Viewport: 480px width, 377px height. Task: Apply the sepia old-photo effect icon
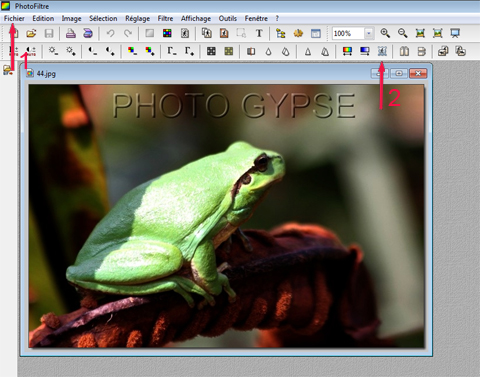229,51
